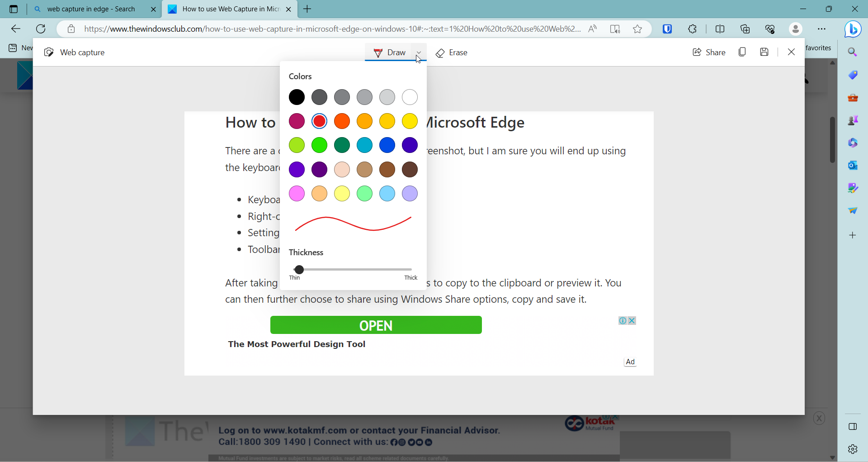Select the pastel pink color swatch
Screen dimensions: 868x462
pyautogui.click(x=297, y=194)
